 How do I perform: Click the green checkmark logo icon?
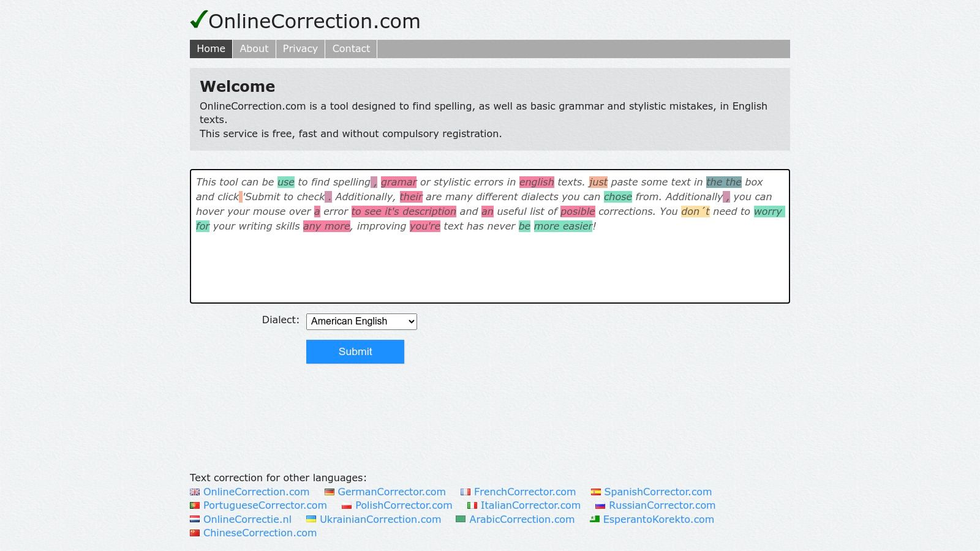click(198, 20)
